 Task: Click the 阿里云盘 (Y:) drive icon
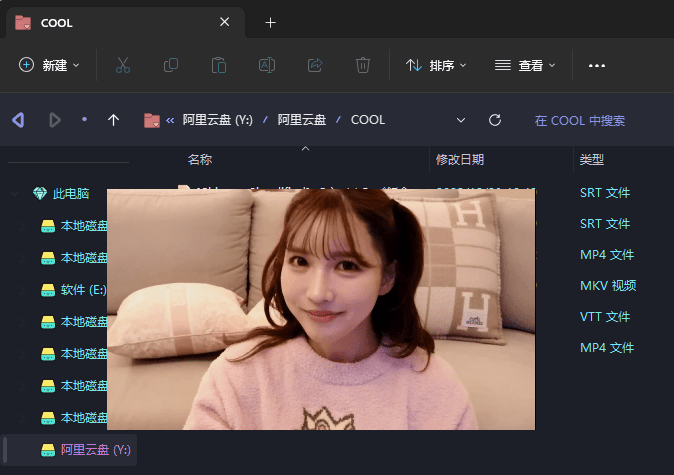pyautogui.click(x=48, y=450)
